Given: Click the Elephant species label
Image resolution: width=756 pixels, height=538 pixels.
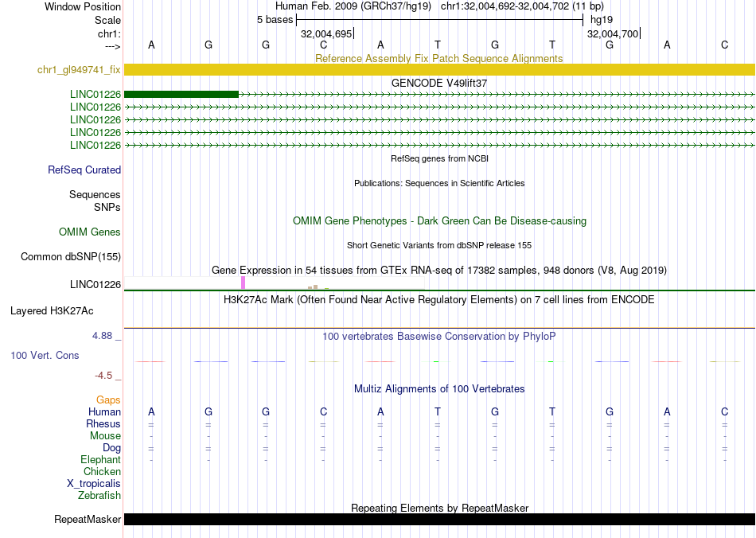Looking at the screenshot, I should [101, 459].
